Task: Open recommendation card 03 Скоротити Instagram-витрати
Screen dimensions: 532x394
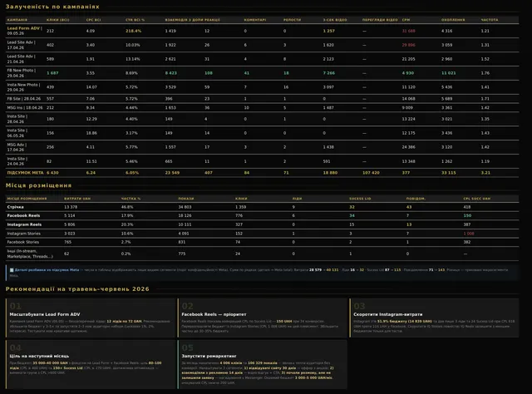Action: (435, 318)
